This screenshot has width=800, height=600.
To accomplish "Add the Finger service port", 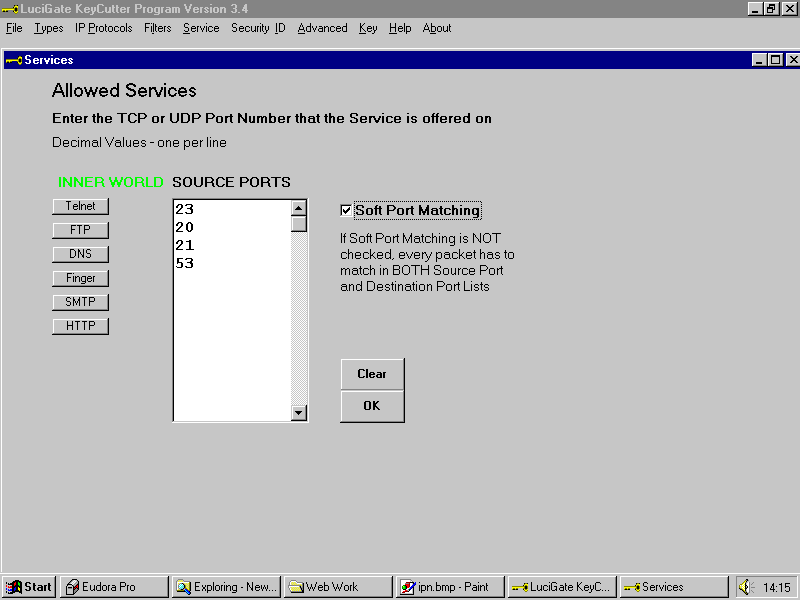I will [x=81, y=278].
